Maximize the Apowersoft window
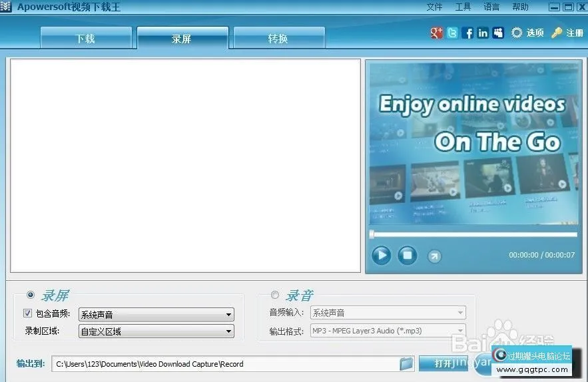This screenshot has width=588, height=382. [569, 7]
